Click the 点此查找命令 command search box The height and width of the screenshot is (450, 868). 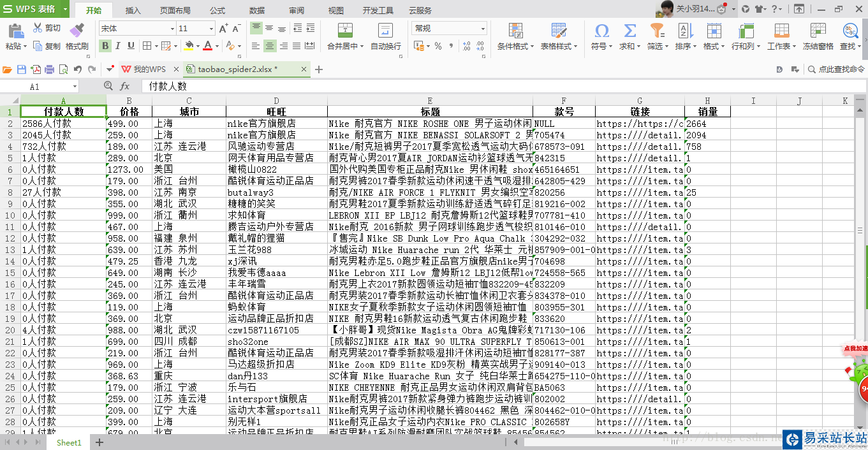836,69
